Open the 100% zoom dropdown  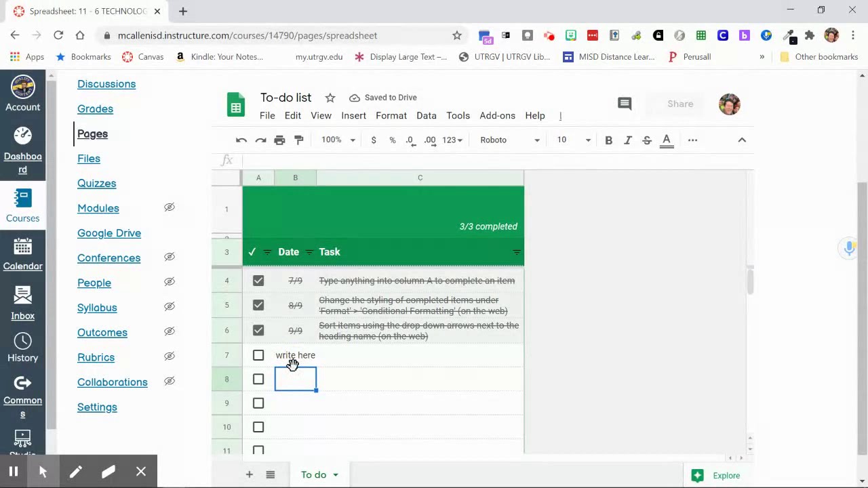pyautogui.click(x=338, y=140)
